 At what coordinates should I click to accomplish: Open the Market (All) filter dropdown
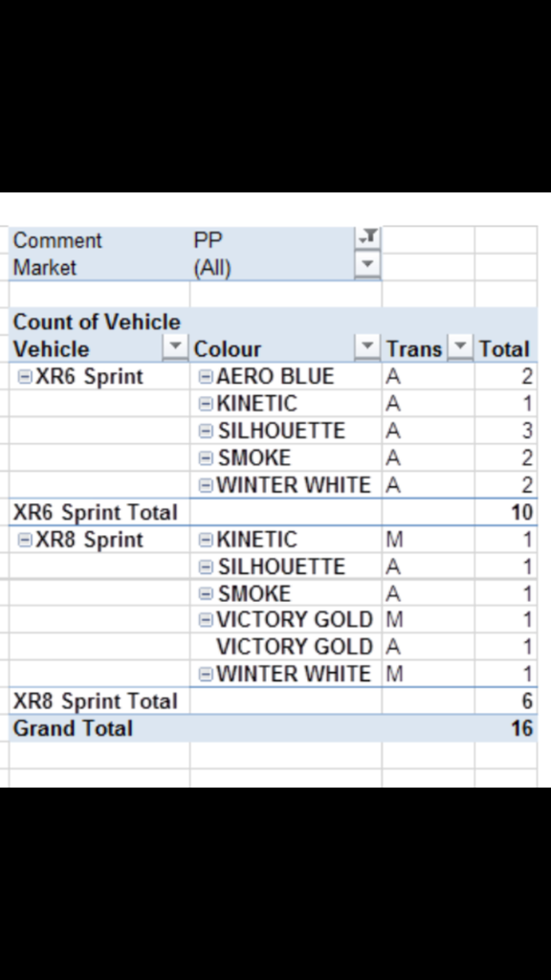[x=367, y=265]
